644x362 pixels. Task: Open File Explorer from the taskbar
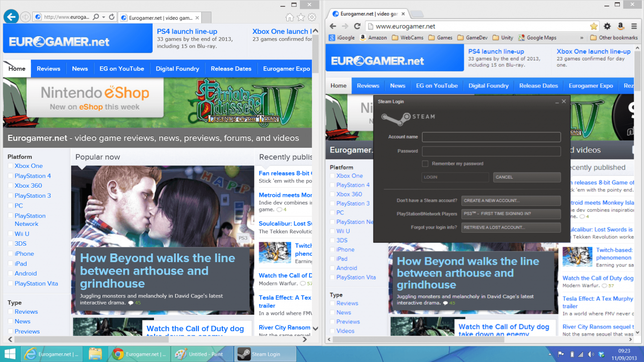pos(95,354)
